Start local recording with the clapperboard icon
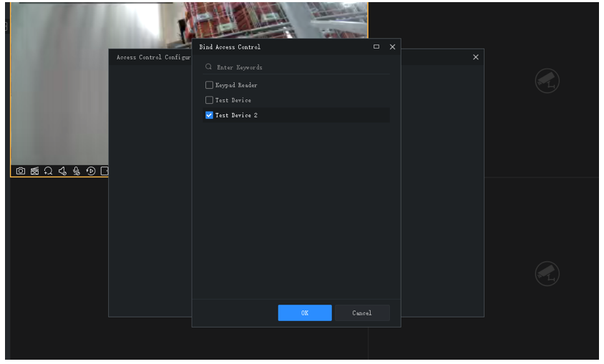Screen dimensions: 604x364 point(34,171)
